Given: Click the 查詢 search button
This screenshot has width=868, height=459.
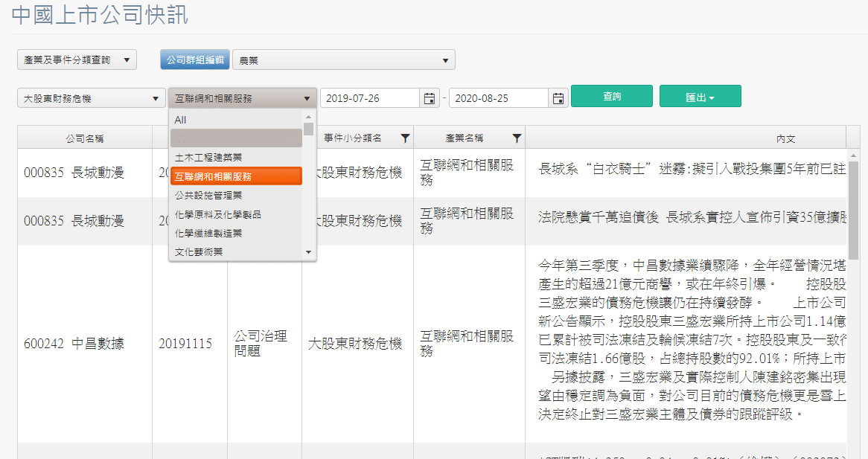Looking at the screenshot, I should point(611,97).
